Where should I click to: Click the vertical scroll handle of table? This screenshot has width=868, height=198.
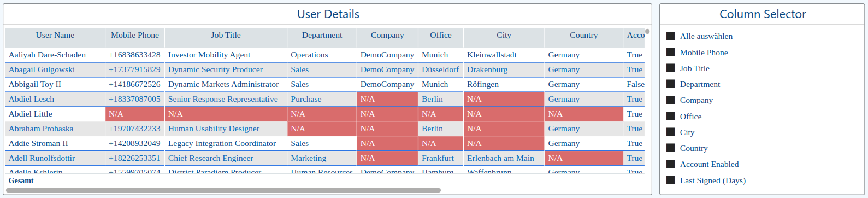pyautogui.click(x=647, y=31)
